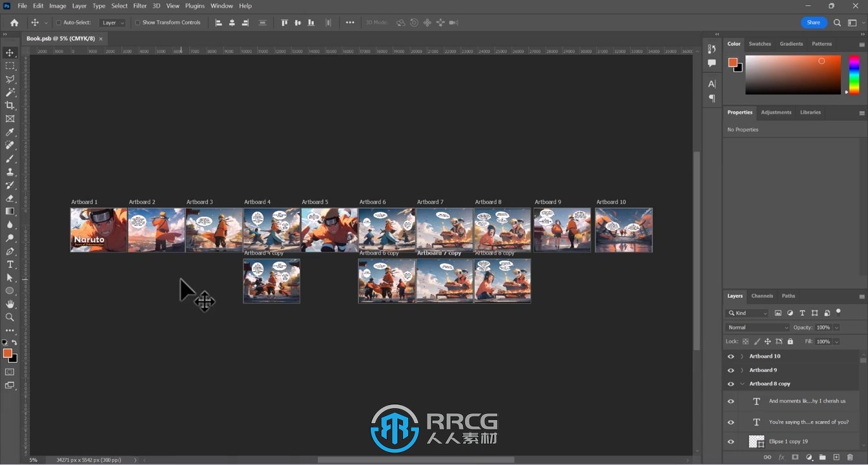The width and height of the screenshot is (868, 465).
Task: Hide the 'You're saying th...' text layer
Action: [x=730, y=422]
